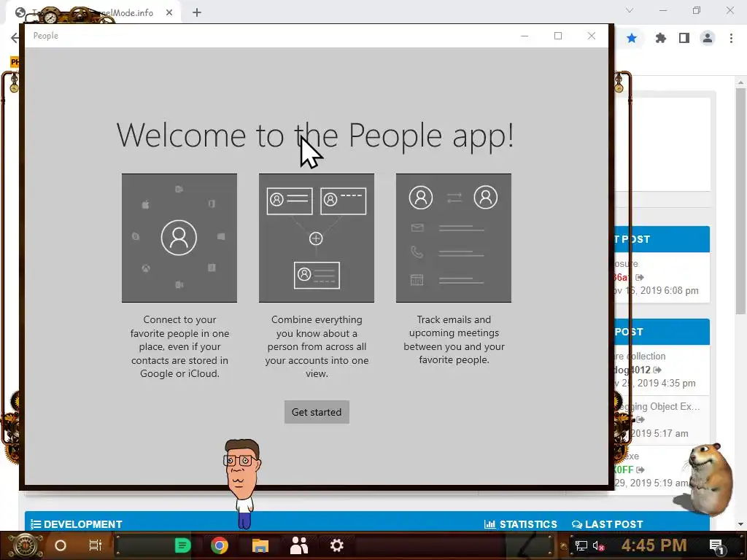Viewport: 747px width, 560px height.
Task: Open the LAST POST header in Development bar
Action: tap(608, 524)
